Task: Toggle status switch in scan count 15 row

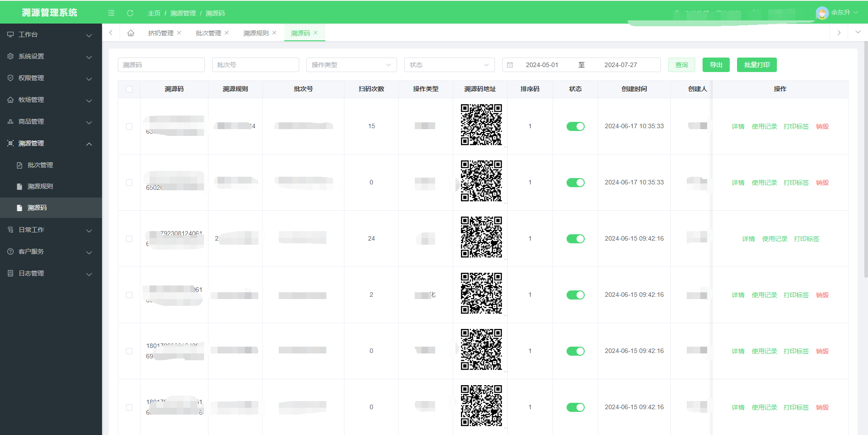Action: [575, 126]
